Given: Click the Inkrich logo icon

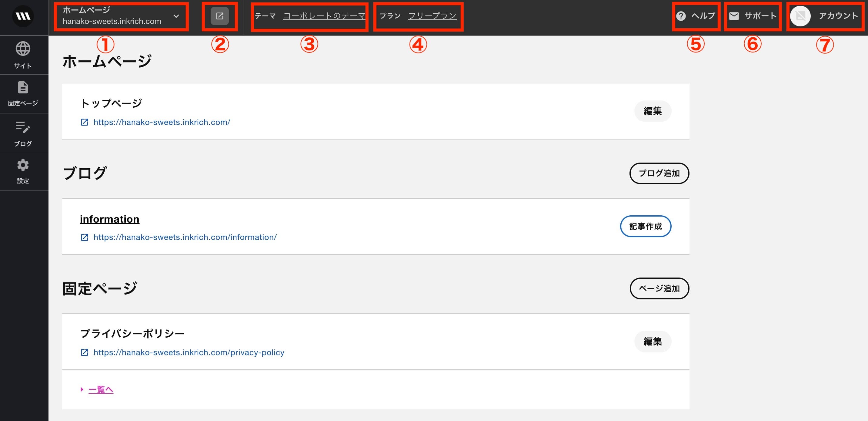Looking at the screenshot, I should tap(23, 16).
